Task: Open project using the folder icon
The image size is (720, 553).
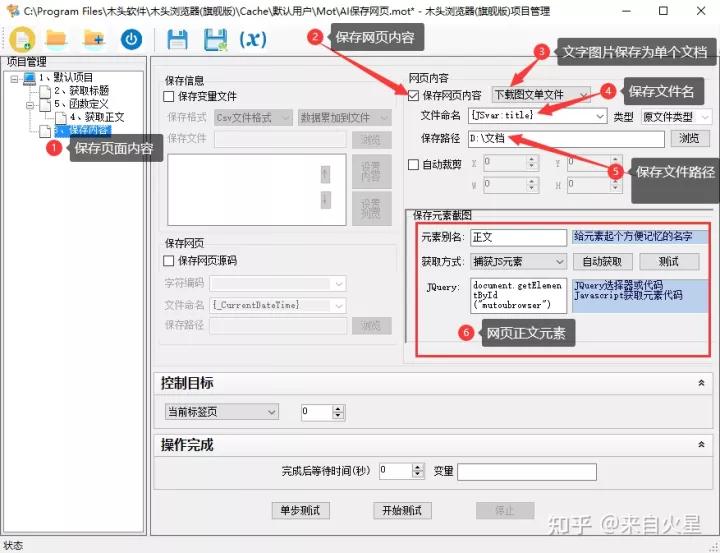Action: click(x=57, y=39)
